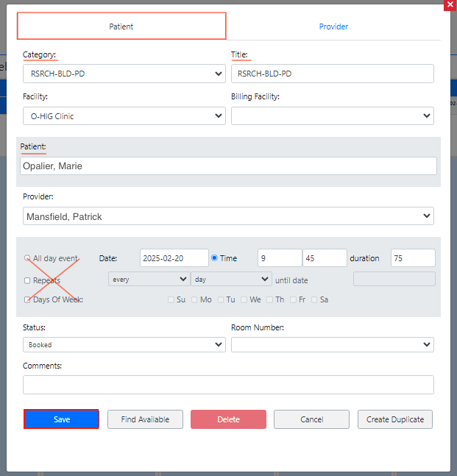Open the Status dropdown showing Booked
This screenshot has height=476, width=457.
point(124,344)
